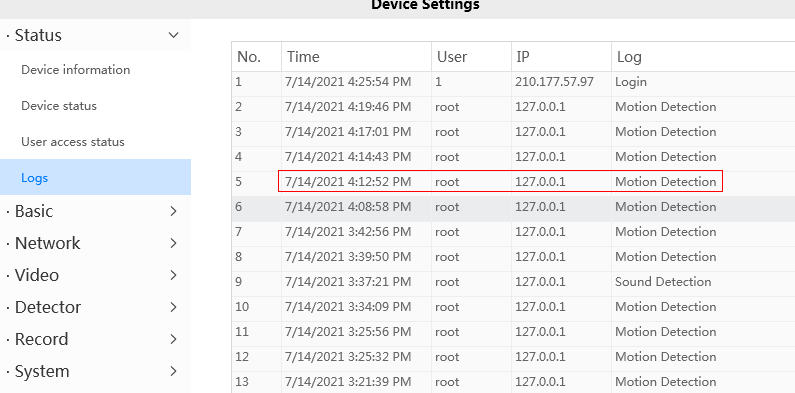Viewport: 795px width, 393px height.
Task: Select log entry at 4:12:52 PM
Action: pos(513,182)
